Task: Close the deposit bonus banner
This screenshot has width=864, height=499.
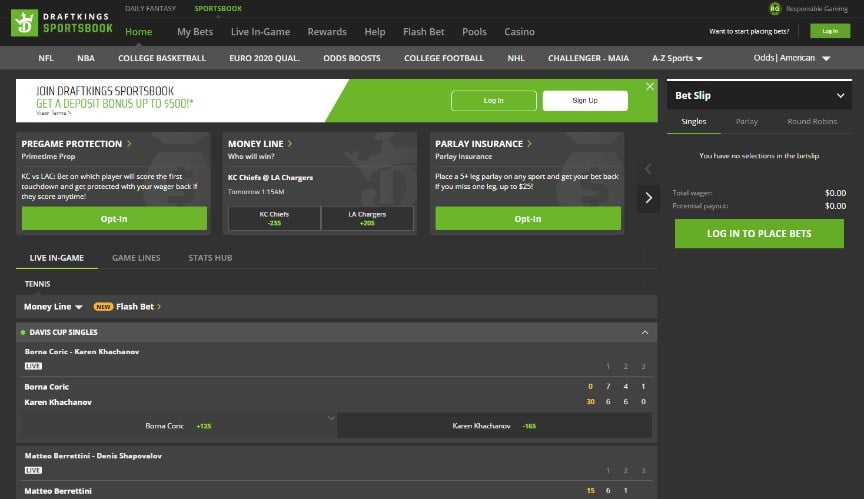Action: point(650,86)
